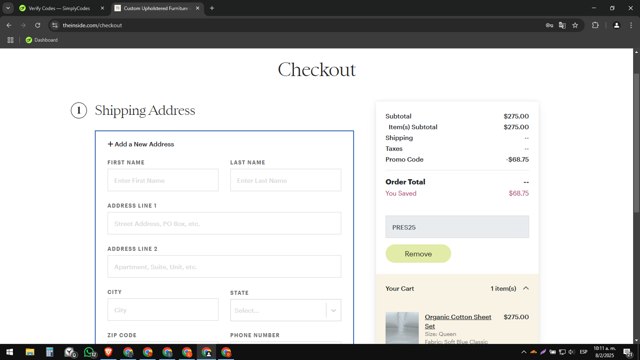Go back to the previous page
The height and width of the screenshot is (360, 640).
[x=9, y=25]
